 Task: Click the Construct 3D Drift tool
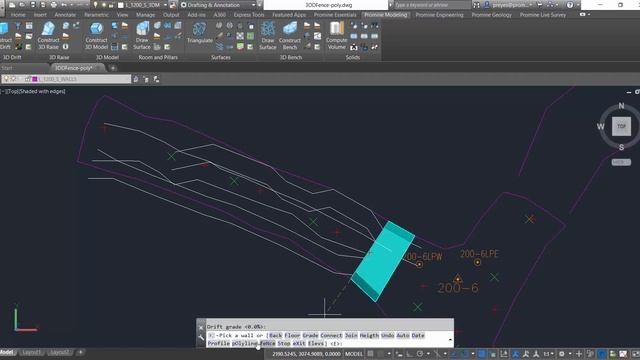[5, 36]
